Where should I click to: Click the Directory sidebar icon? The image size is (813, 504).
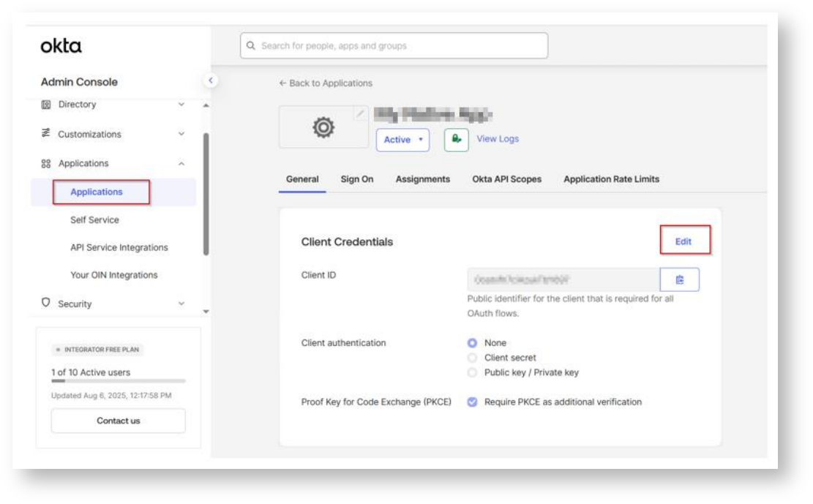pyautogui.click(x=46, y=105)
